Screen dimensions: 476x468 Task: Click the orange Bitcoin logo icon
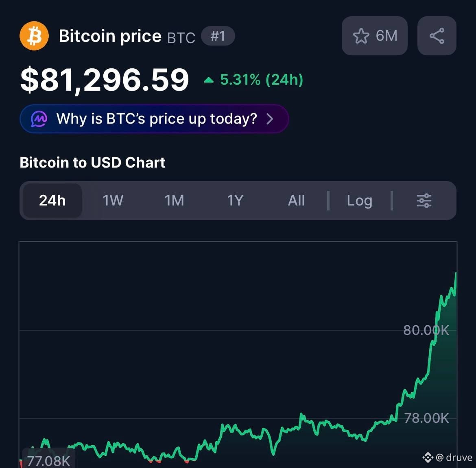click(34, 36)
